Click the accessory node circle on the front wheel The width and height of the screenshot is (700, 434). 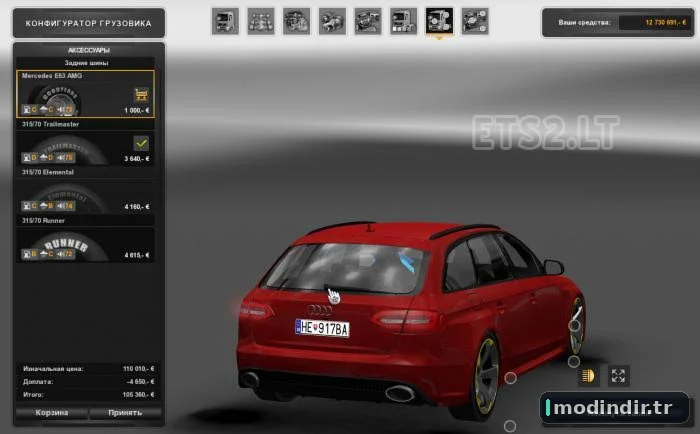click(x=574, y=326)
